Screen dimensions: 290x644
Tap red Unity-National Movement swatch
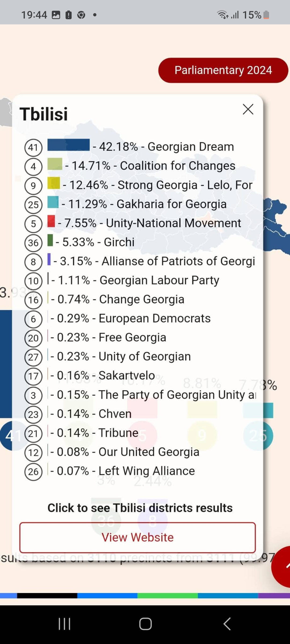click(51, 221)
